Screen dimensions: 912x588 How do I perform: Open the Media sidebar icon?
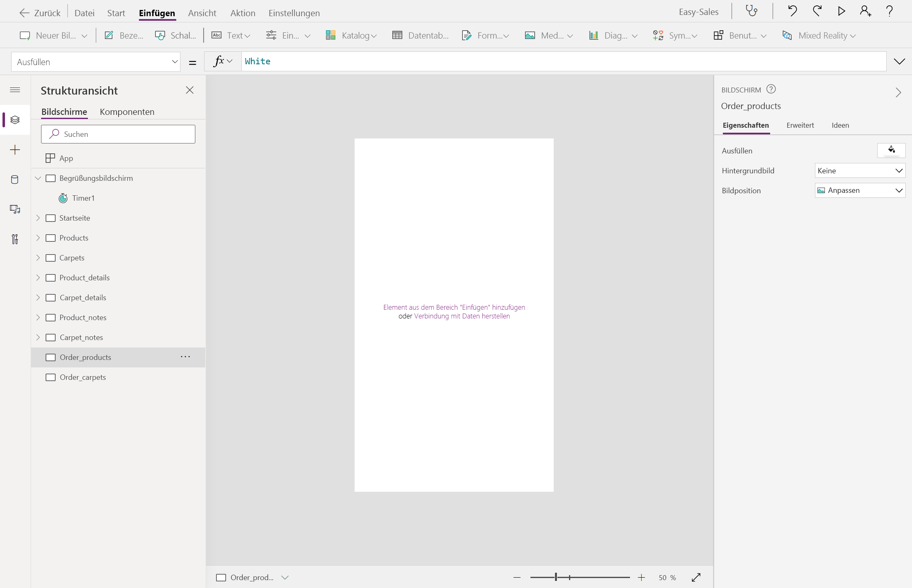coord(15,209)
